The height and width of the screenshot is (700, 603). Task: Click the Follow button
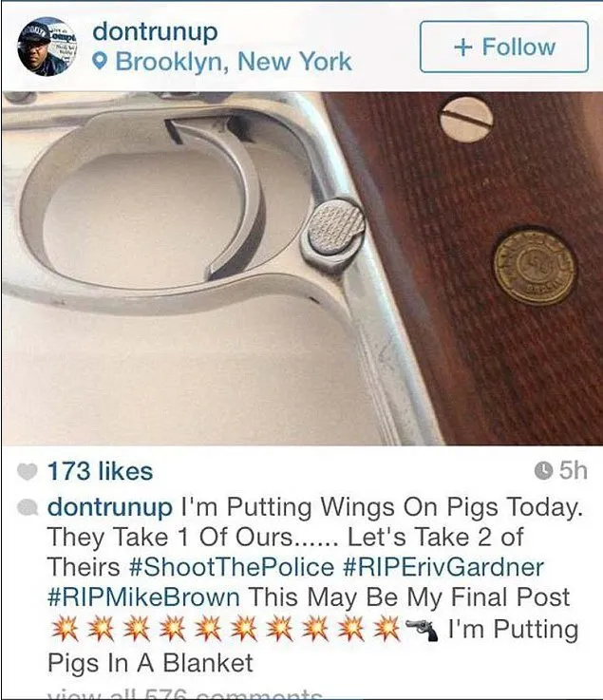[x=504, y=47]
